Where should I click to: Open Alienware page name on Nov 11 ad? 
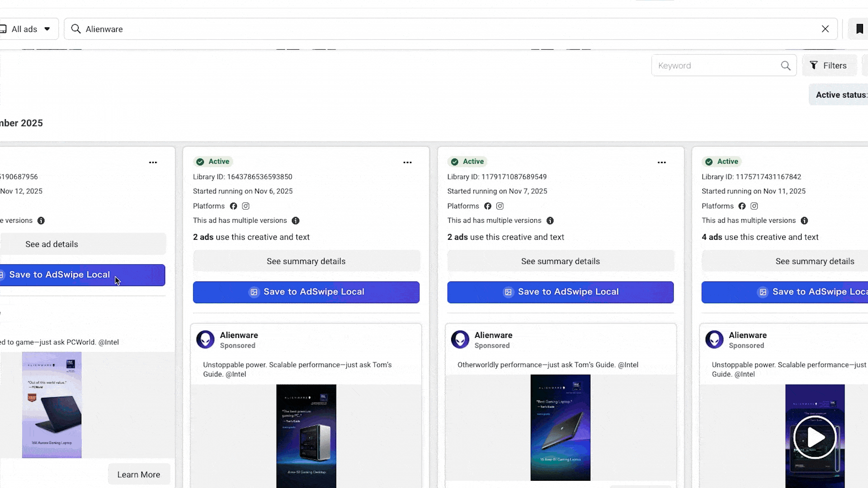748,335
